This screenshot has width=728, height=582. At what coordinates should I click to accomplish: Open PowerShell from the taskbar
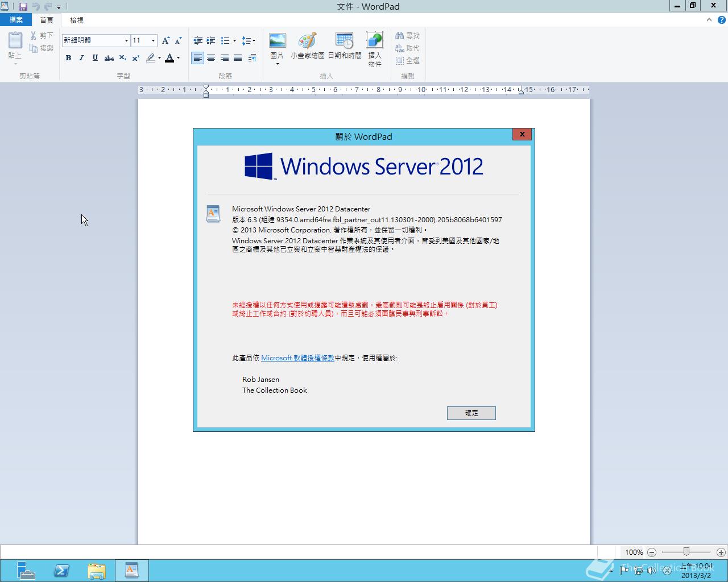coord(61,571)
